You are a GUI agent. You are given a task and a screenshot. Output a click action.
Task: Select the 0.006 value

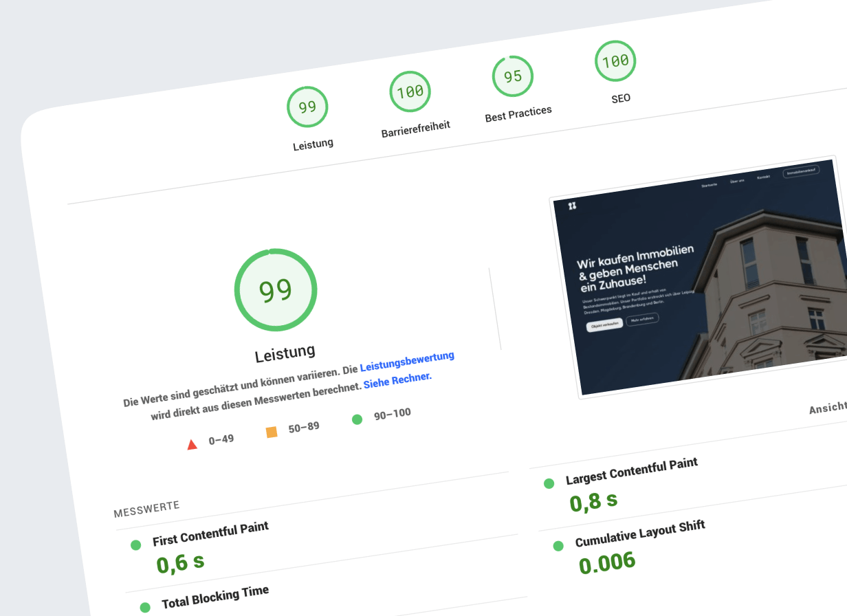[607, 563]
